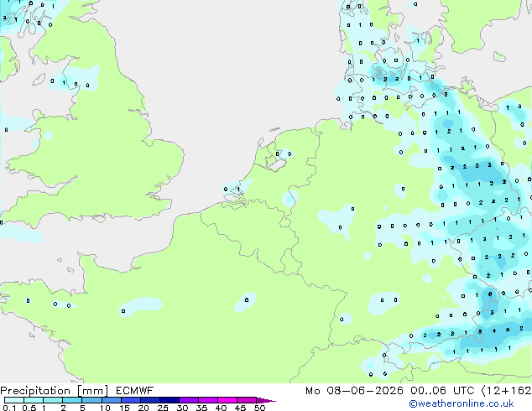Click the 35–40 mm magenta legend box
This screenshot has width=532, height=411.
tap(208, 400)
